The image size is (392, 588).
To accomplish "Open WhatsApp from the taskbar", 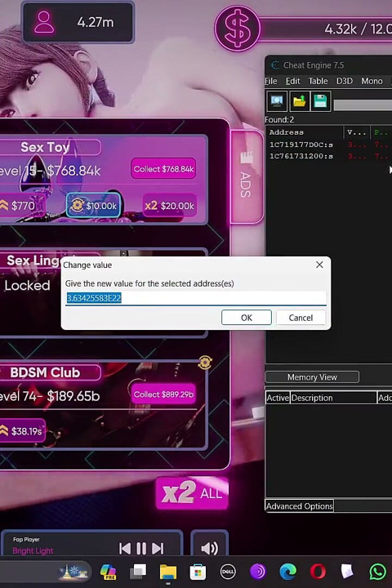I will pyautogui.click(x=378, y=572).
